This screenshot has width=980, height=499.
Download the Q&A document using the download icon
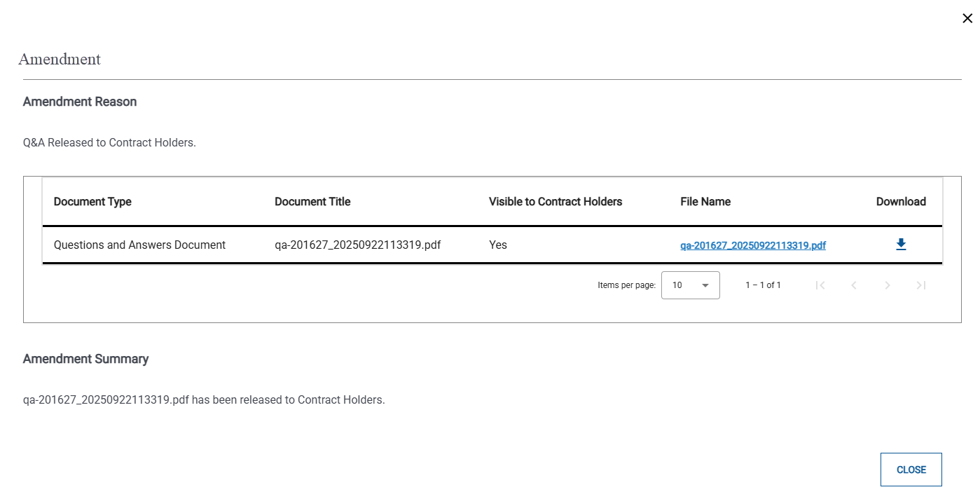tap(901, 245)
